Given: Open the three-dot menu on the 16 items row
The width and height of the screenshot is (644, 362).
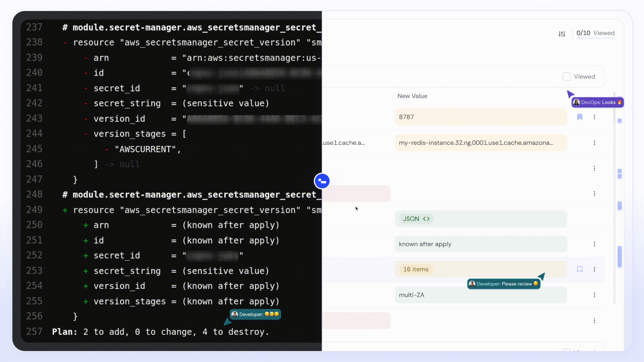Looking at the screenshot, I should 594,269.
